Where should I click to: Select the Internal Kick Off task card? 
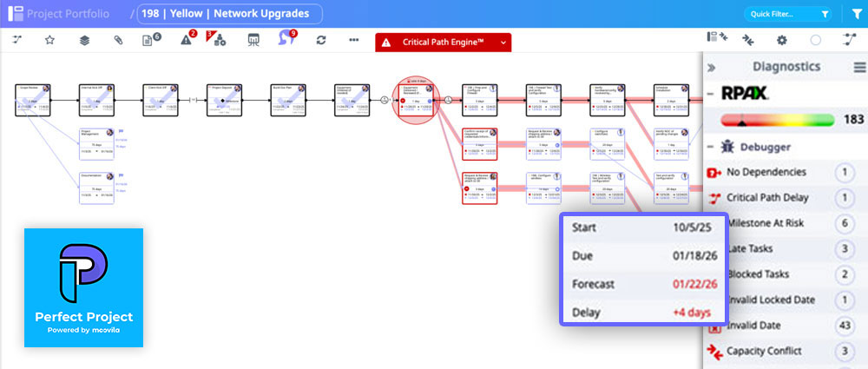point(96,101)
